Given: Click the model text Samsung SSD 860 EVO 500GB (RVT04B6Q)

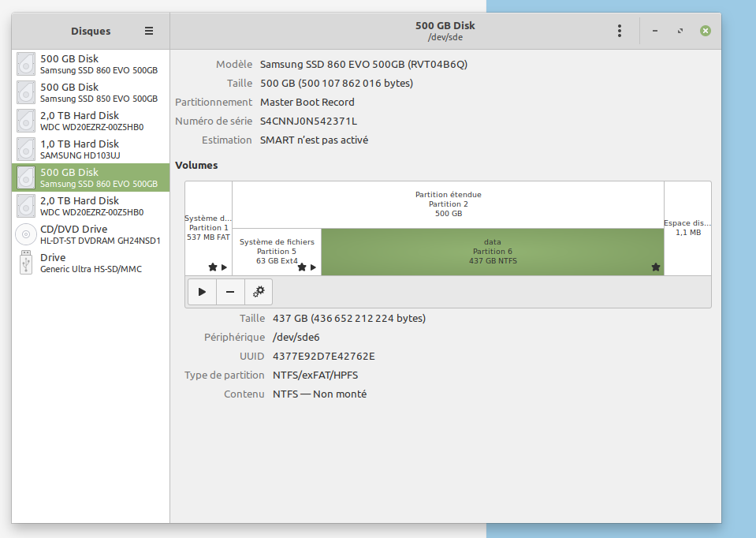Looking at the screenshot, I should point(363,64).
